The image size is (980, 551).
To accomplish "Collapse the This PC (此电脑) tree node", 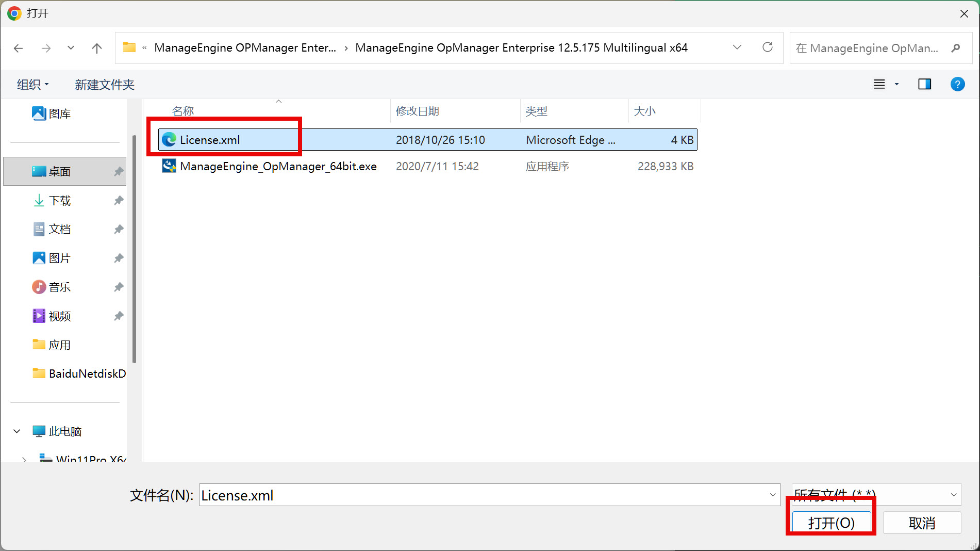I will 17,431.
